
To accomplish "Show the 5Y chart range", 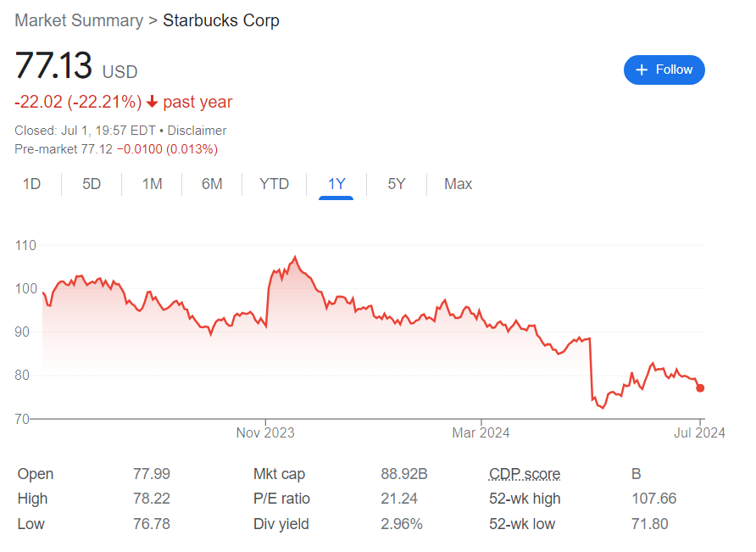I will pos(397,184).
